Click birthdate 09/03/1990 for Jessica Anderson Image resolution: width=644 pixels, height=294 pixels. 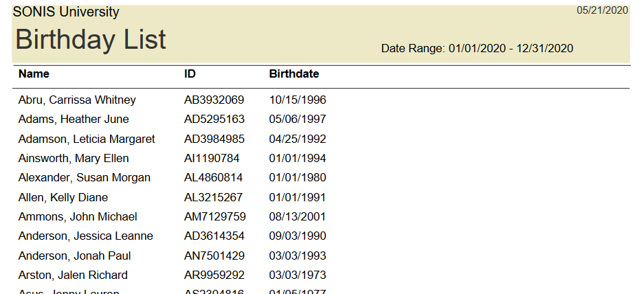point(298,236)
